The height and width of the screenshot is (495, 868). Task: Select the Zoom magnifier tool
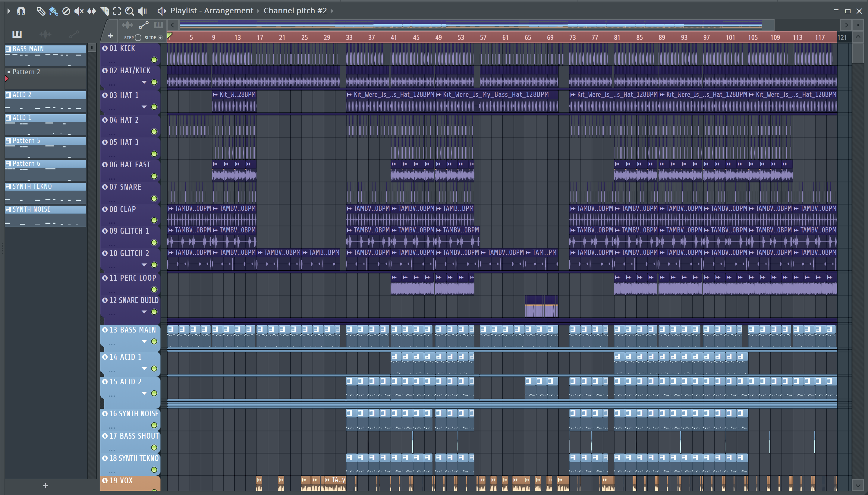(129, 11)
